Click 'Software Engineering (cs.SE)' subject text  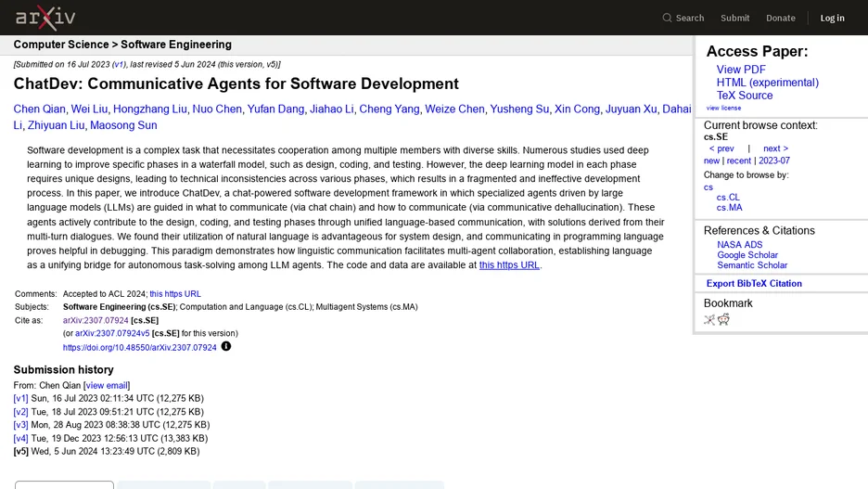(x=119, y=307)
